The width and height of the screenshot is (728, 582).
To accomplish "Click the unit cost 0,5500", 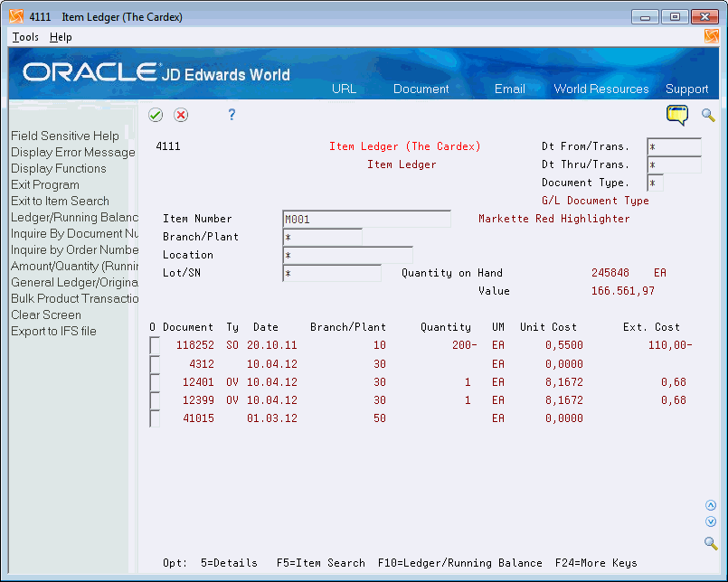I will (564, 345).
